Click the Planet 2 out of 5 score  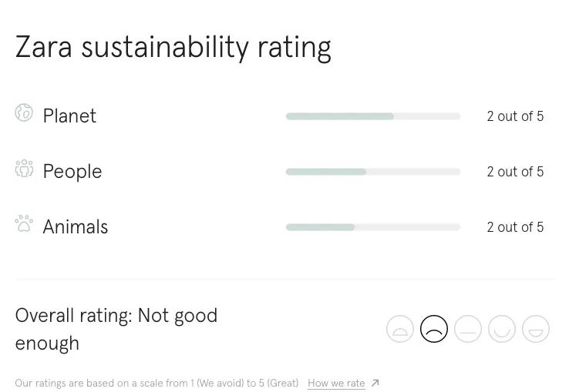(515, 116)
